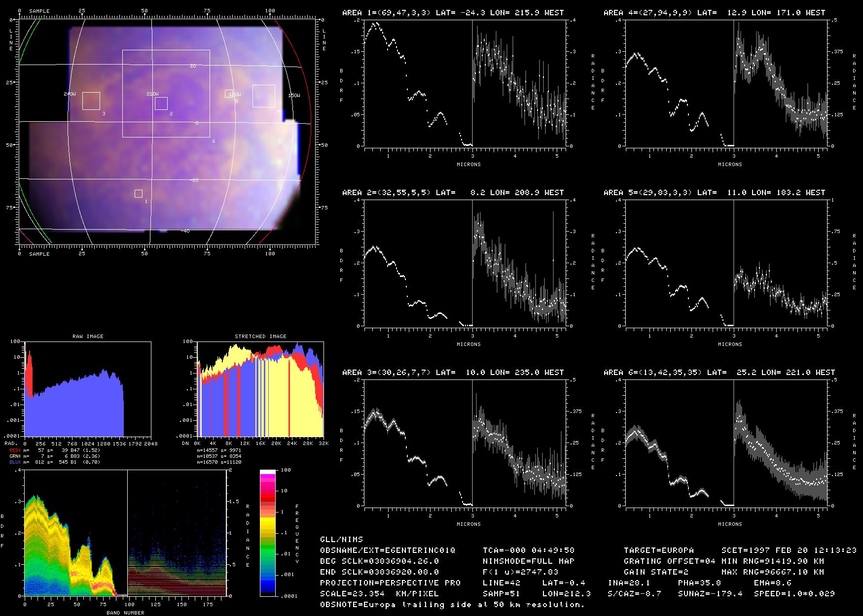Screen dimensions: 863x616
Task: Click the NIMSMODE=FULL MAP field
Action: click(529, 561)
